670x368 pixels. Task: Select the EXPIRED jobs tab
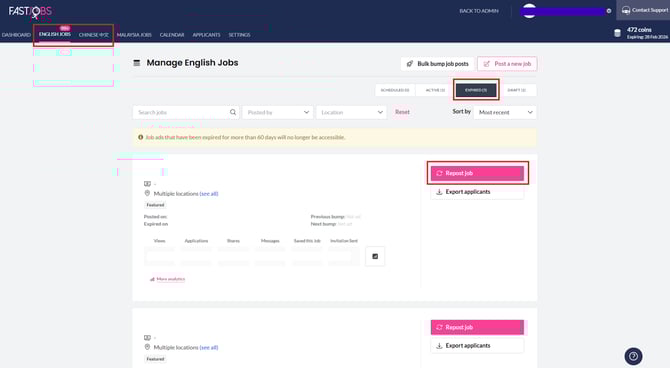[x=476, y=90]
